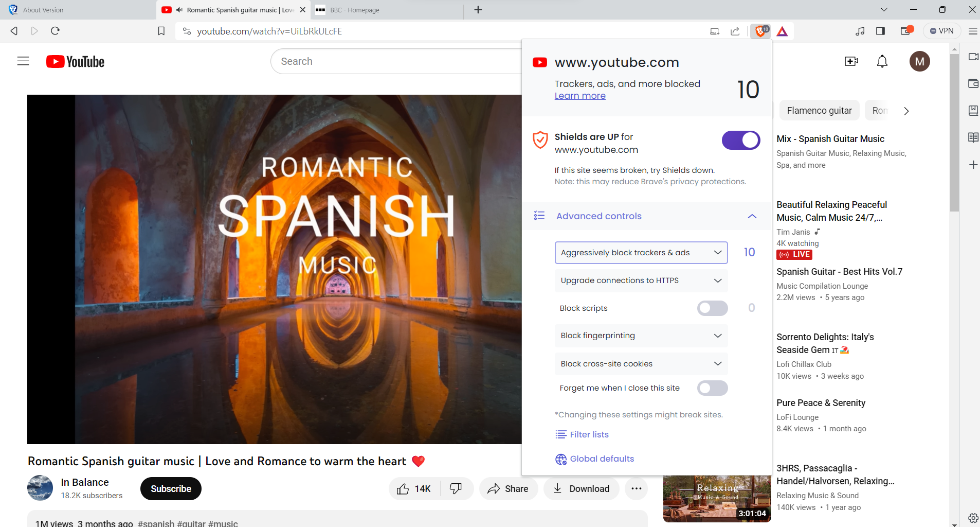
Task: Subscribe to the In Balance channel
Action: click(170, 488)
